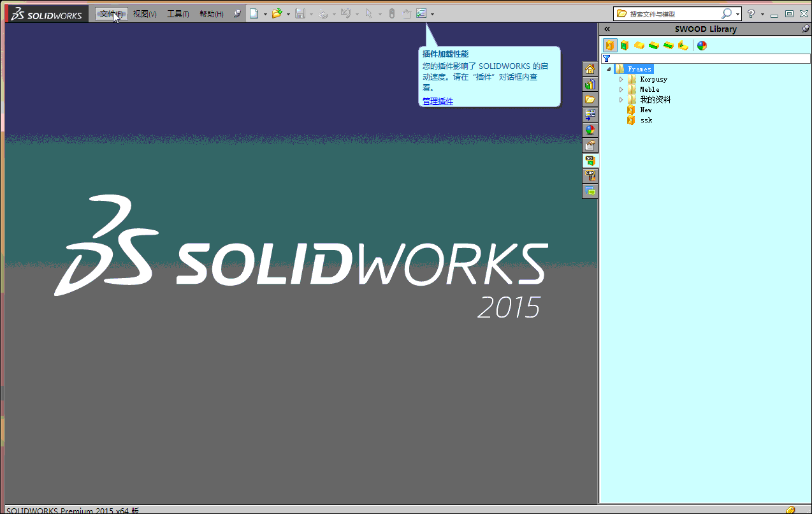Open the SOLIDWORKS Resources home tab
This screenshot has height=514, width=812.
point(590,69)
